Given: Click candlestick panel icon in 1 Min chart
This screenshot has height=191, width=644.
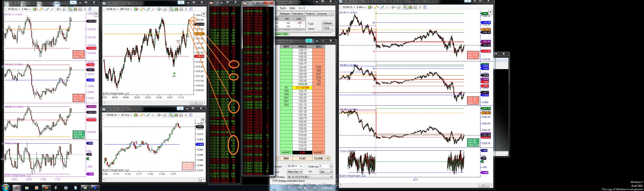Looking at the screenshot, I should click(x=75, y=9).
